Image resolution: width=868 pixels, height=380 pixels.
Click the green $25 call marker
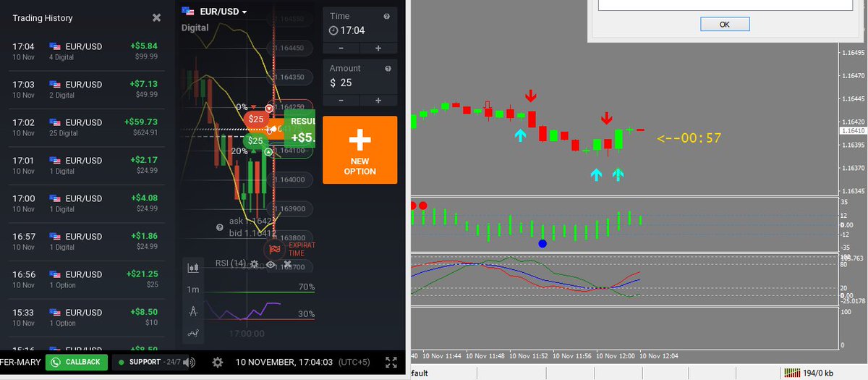[x=255, y=140]
